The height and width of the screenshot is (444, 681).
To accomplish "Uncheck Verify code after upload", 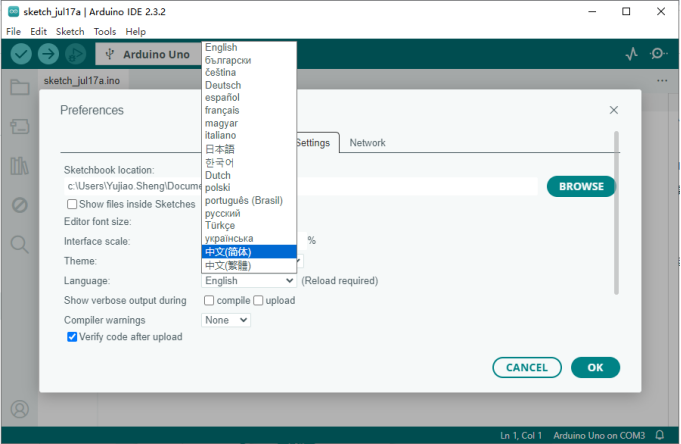I will (x=72, y=337).
